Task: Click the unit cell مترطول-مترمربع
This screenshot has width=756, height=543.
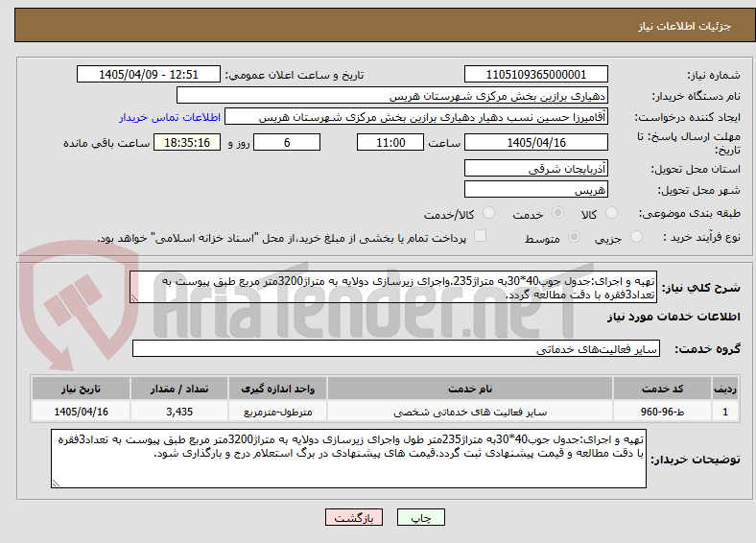Action: click(277, 412)
